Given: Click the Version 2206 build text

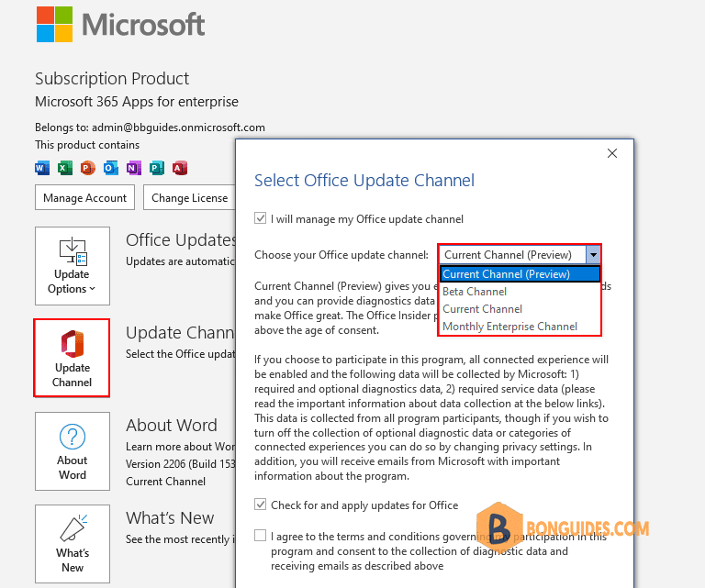Looking at the screenshot, I should [180, 463].
